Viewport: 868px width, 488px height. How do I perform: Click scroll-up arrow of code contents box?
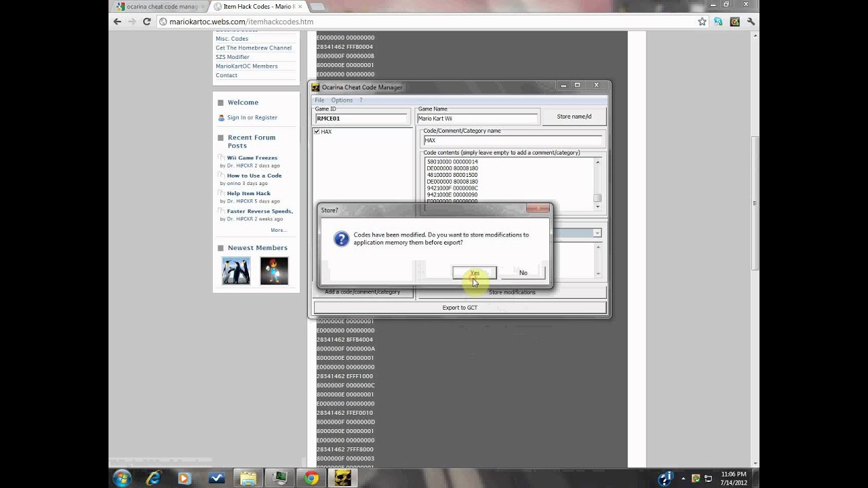[x=597, y=162]
